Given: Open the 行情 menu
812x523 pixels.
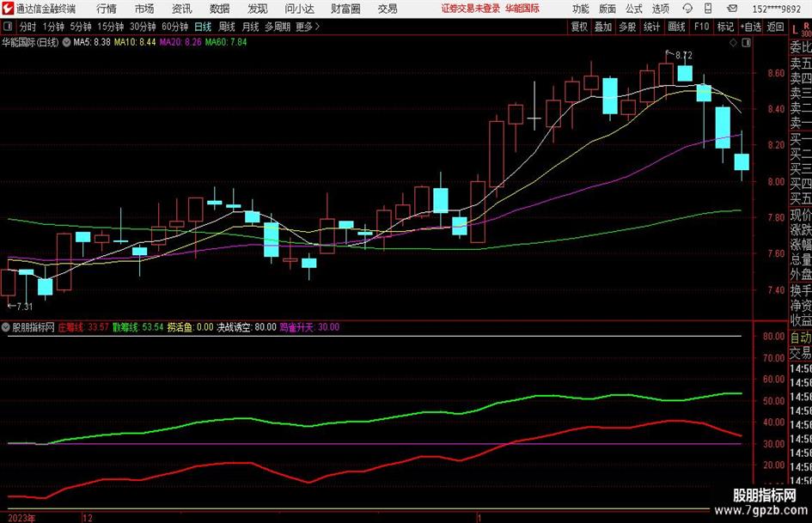Looking at the screenshot, I should [x=107, y=9].
